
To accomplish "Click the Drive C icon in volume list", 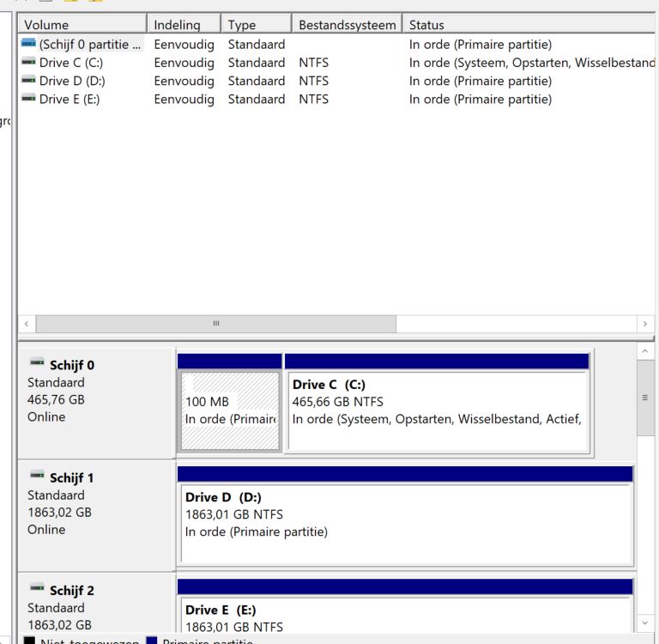I will (28, 63).
